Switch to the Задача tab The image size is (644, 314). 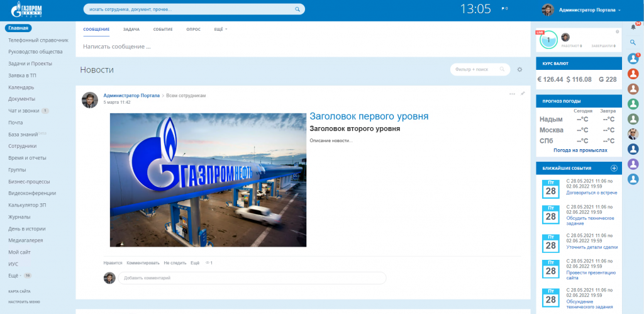[131, 29]
